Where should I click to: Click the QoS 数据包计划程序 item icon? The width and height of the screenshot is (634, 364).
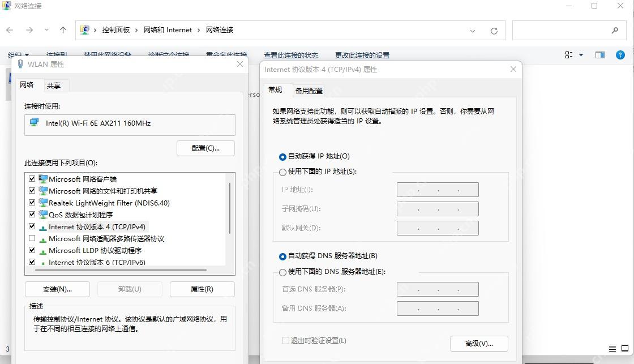point(43,215)
